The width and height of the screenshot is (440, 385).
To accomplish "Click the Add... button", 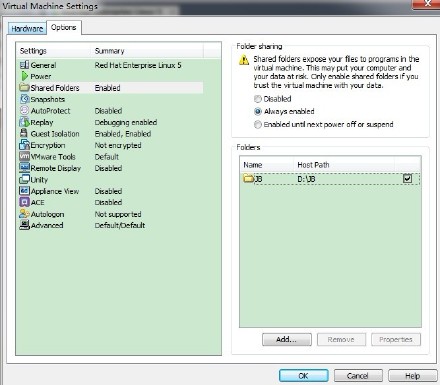I will pos(287,340).
